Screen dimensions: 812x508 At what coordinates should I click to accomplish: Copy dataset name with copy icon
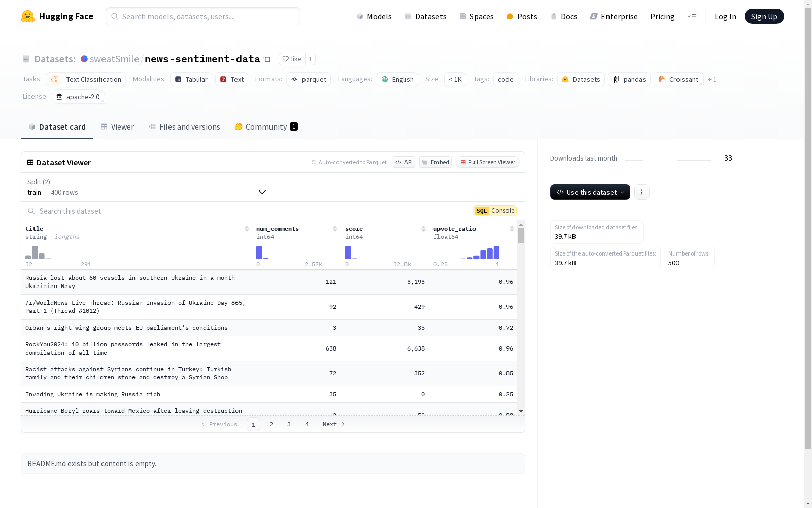tap(267, 59)
